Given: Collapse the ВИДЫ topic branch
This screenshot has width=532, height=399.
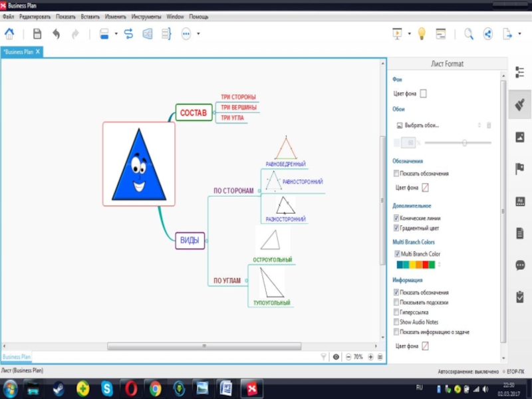Looking at the screenshot, I should (207, 241).
